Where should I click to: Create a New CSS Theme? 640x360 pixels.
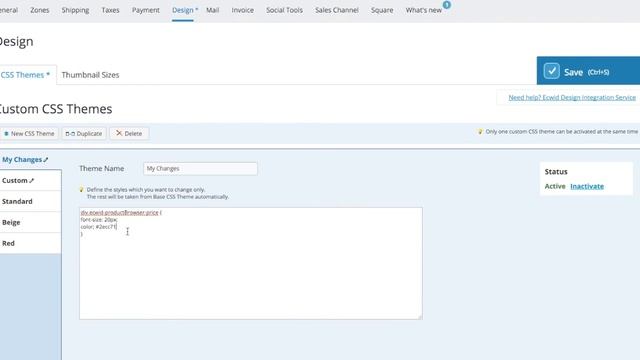point(29,133)
